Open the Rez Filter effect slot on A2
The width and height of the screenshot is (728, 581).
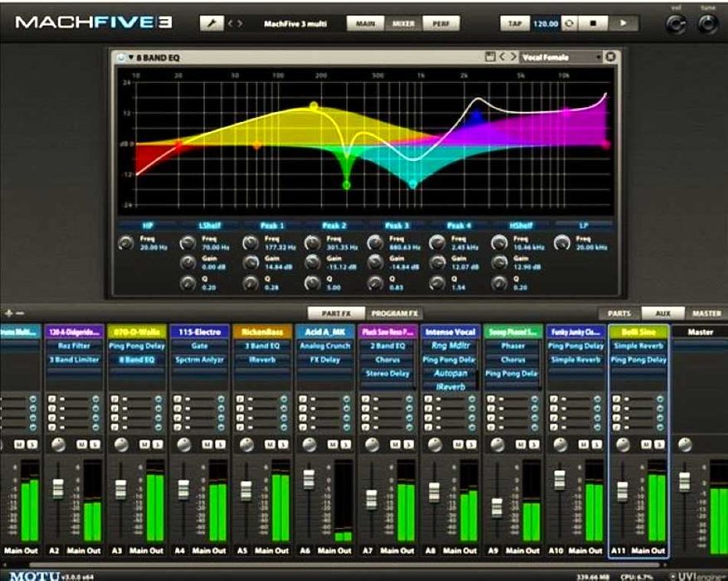tap(74, 346)
